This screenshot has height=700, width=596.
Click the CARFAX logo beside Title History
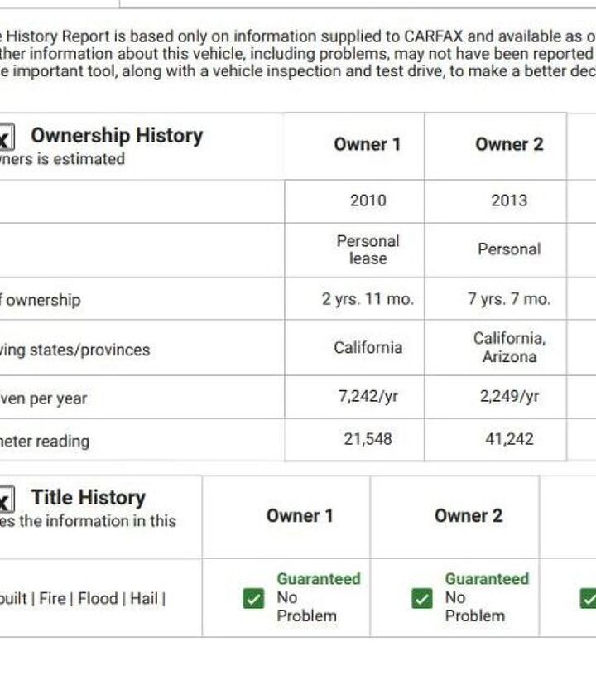pos(7,499)
